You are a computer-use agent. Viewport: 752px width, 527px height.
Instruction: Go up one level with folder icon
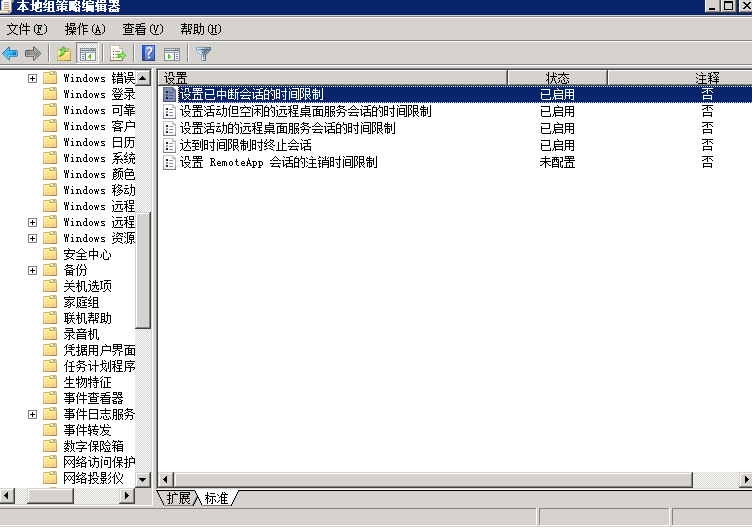click(64, 54)
